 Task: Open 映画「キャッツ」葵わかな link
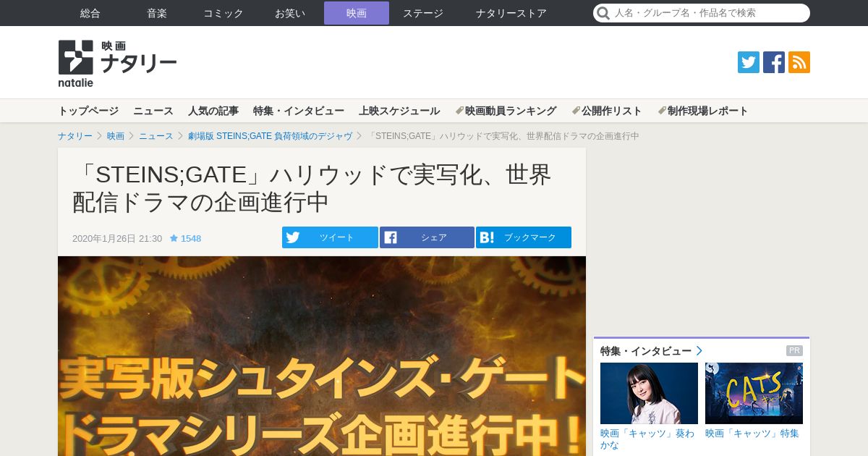[x=647, y=439]
